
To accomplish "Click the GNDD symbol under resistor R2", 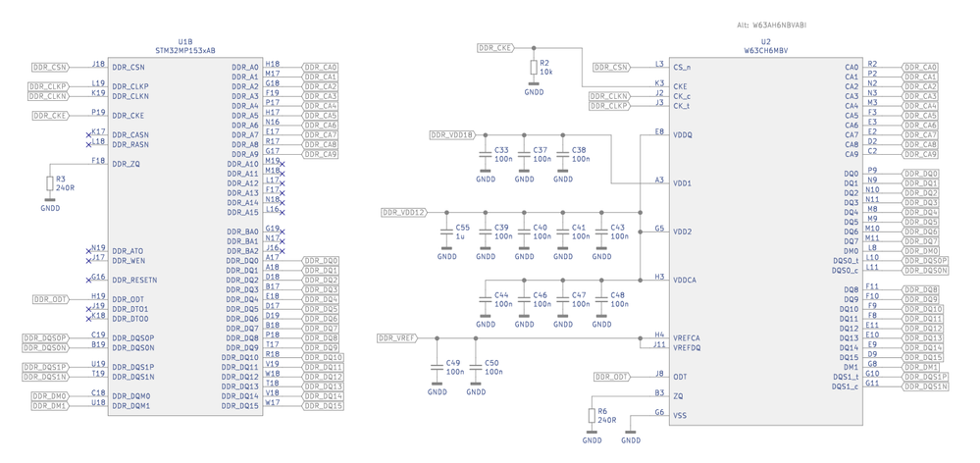I will [533, 87].
